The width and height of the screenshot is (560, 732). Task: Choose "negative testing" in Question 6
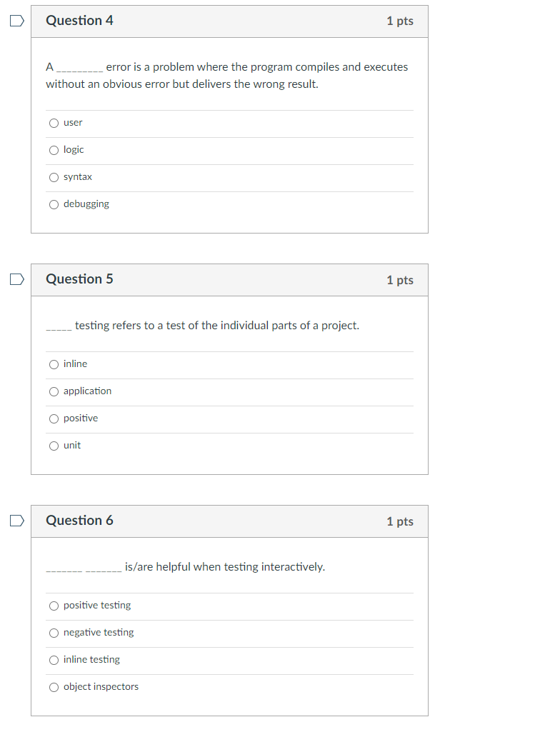coord(54,633)
